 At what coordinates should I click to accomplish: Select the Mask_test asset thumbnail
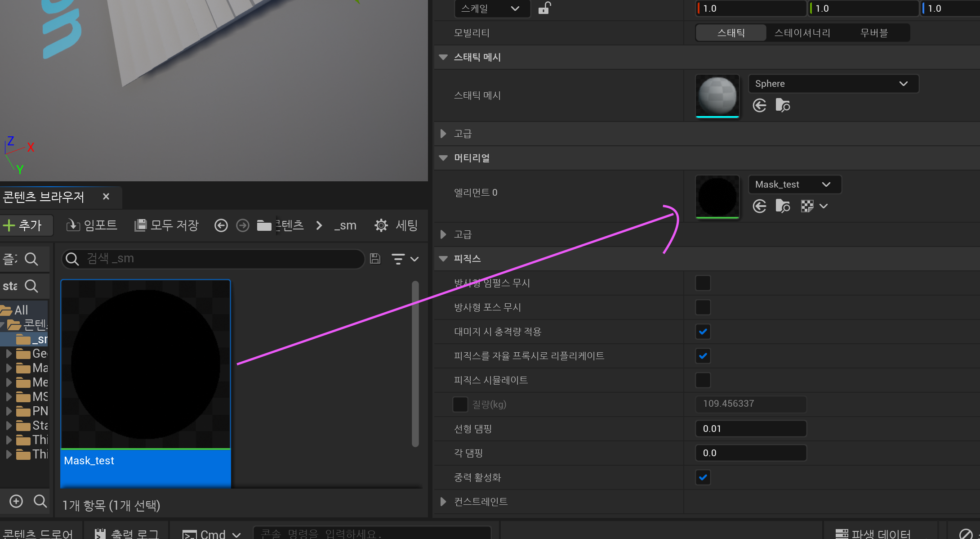(x=145, y=364)
